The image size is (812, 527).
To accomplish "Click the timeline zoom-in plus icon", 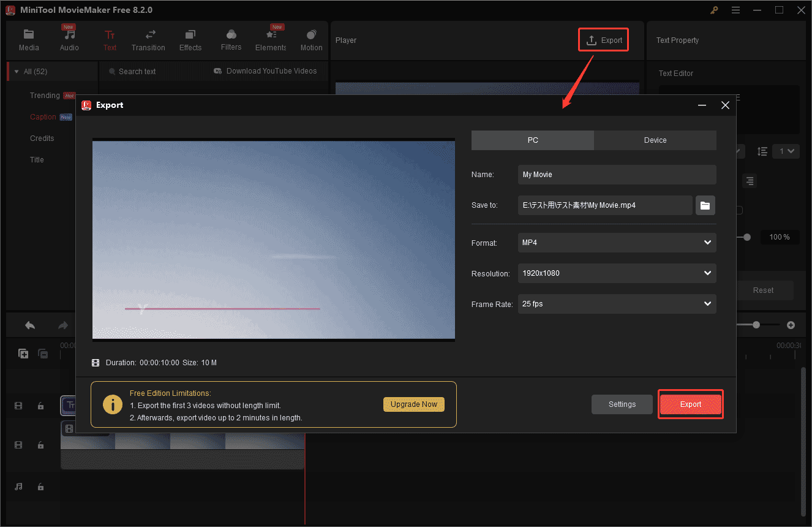I will [x=791, y=325].
